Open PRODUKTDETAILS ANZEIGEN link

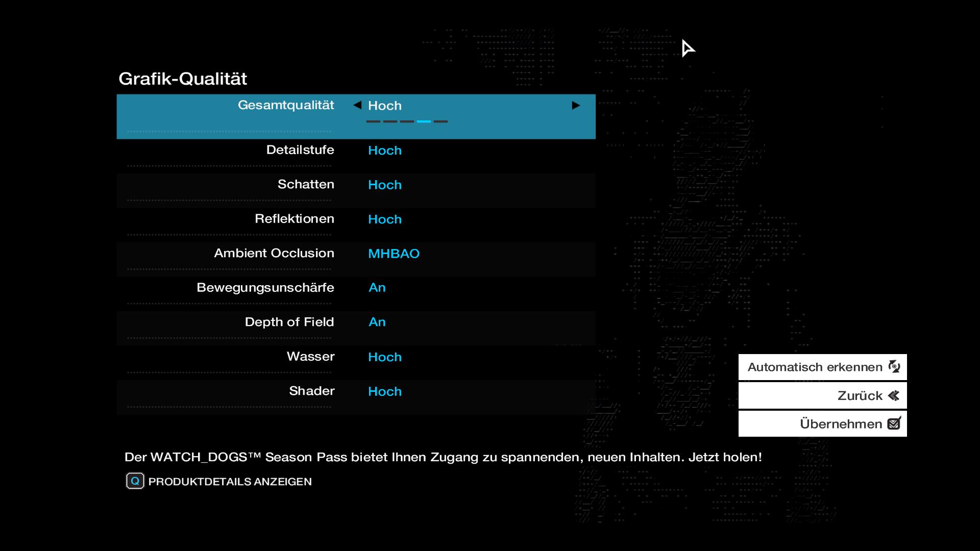[230, 482]
